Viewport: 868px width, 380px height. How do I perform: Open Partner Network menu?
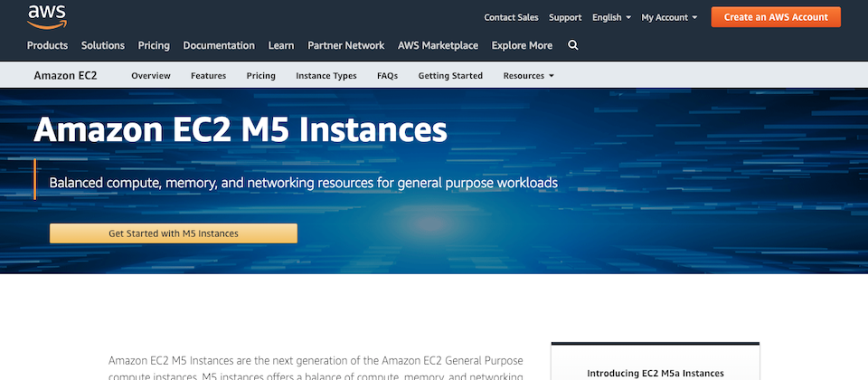[x=346, y=45]
